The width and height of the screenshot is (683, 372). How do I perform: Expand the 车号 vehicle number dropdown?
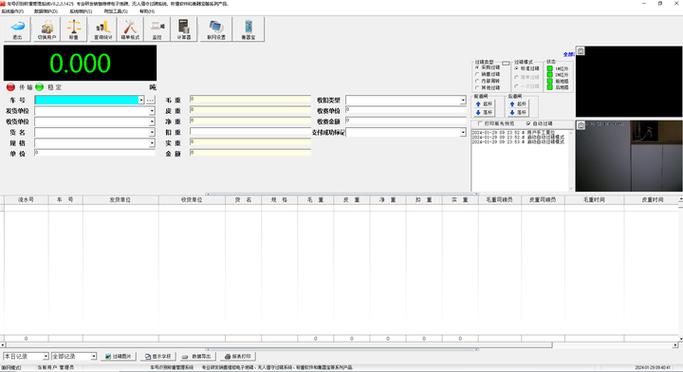pyautogui.click(x=141, y=100)
